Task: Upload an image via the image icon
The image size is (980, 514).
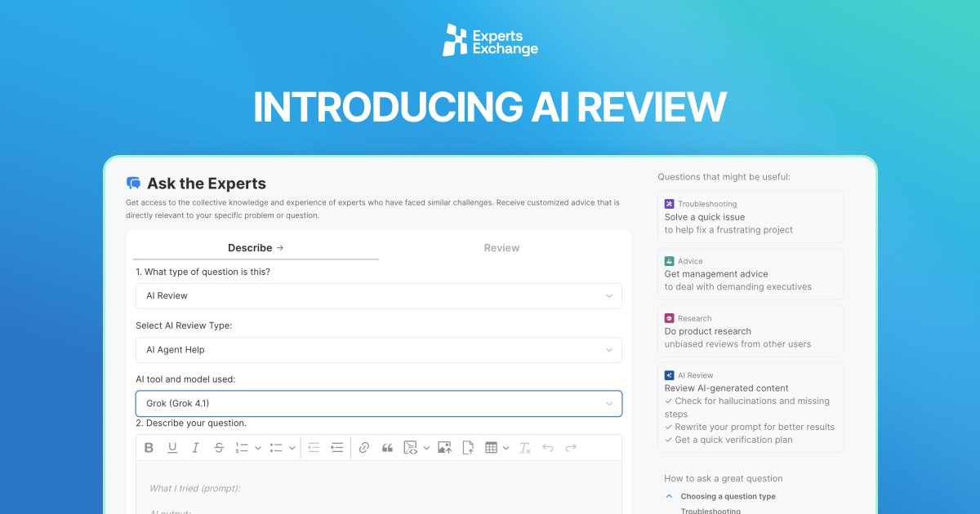Action: (444, 447)
